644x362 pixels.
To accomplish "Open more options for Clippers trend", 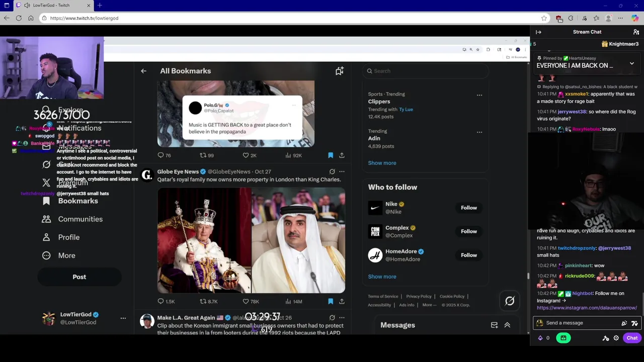I will coord(479,95).
